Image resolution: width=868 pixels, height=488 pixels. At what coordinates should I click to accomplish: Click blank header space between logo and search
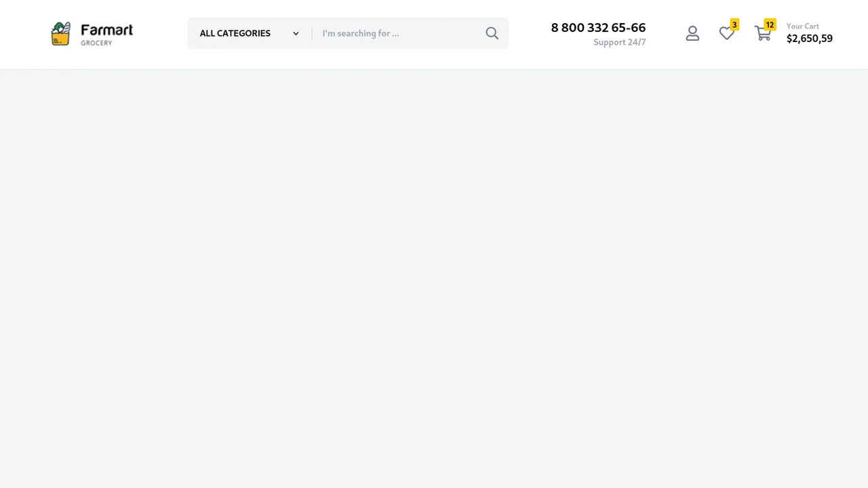pos(160,34)
